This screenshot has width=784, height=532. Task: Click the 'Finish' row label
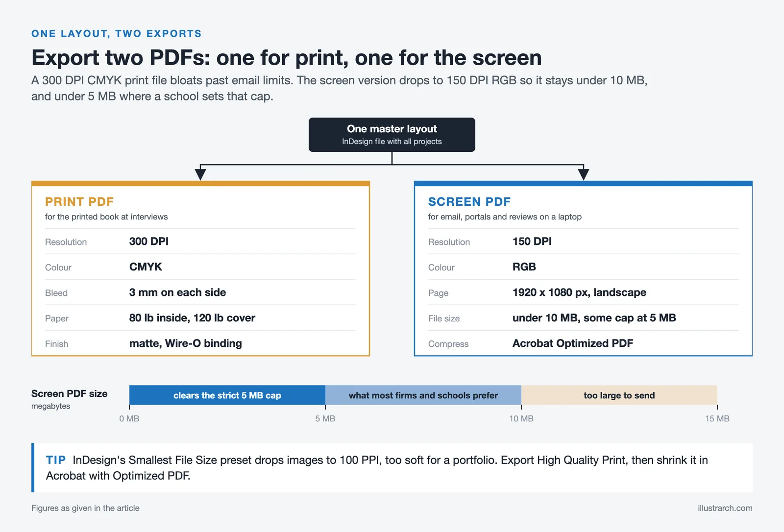(x=56, y=344)
